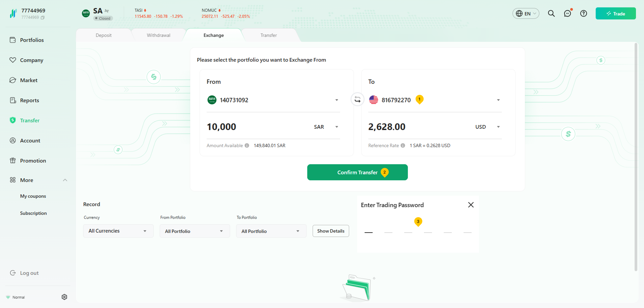The image size is (644, 308).
Task: Copy account number 77744969 icon
Action: coord(43,17)
